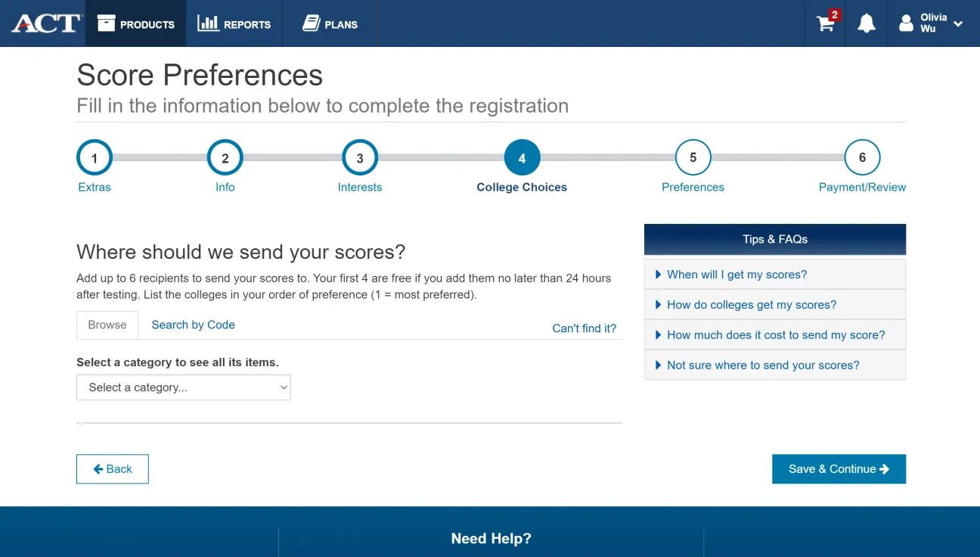Expand 'When will I get my scores?'
The height and width of the screenshot is (557, 980).
click(x=775, y=275)
